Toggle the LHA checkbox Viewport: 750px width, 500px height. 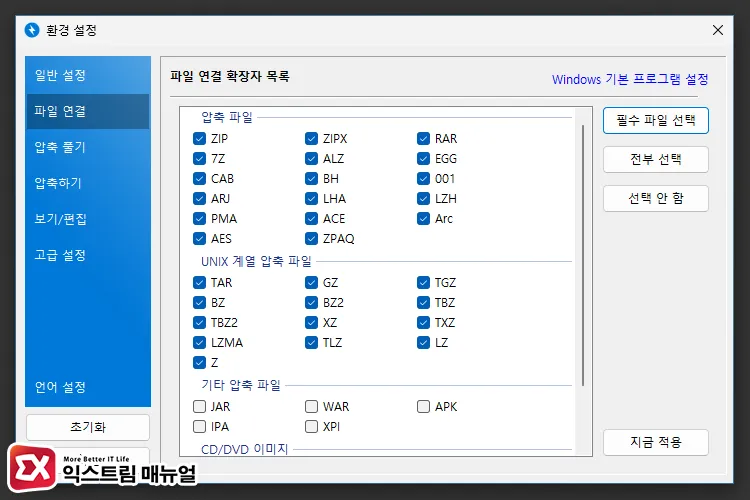[x=311, y=199]
